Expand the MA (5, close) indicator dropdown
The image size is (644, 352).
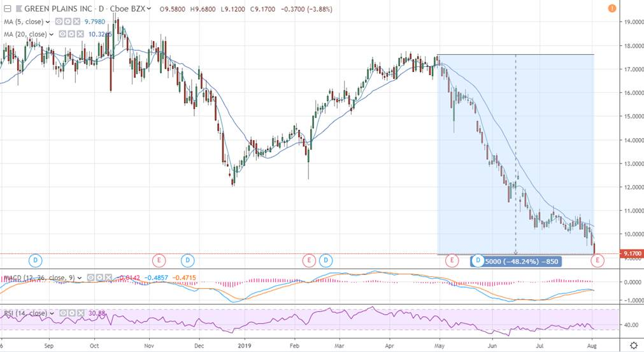pyautogui.click(x=48, y=22)
